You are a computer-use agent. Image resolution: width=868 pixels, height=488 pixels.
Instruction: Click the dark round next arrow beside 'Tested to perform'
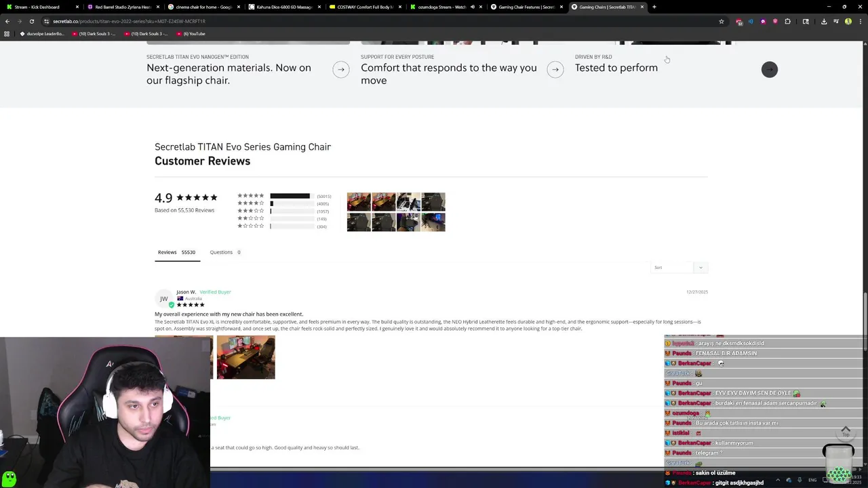769,69
